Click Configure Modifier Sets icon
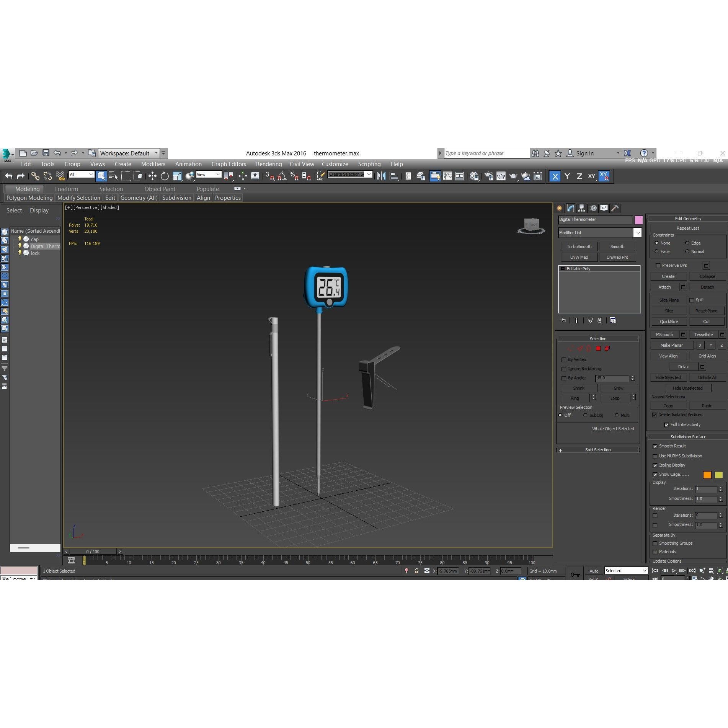The width and height of the screenshot is (728, 728). 613,320
